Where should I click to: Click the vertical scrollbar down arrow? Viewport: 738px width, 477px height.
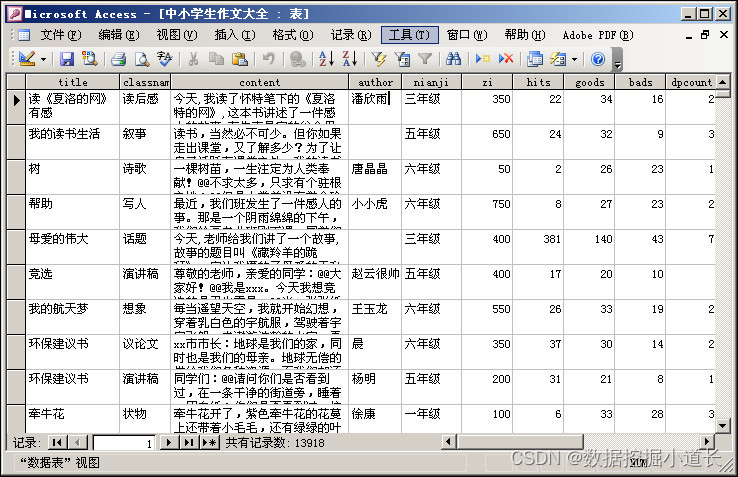coord(722,426)
